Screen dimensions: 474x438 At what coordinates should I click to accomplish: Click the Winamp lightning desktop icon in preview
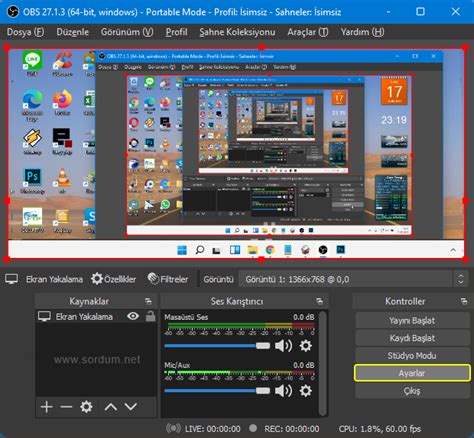(x=32, y=141)
